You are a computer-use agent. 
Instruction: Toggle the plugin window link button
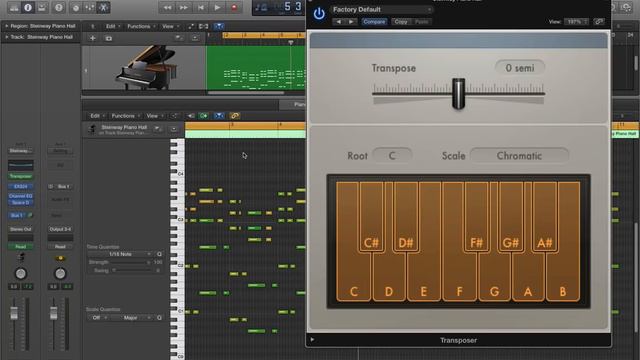click(x=599, y=22)
